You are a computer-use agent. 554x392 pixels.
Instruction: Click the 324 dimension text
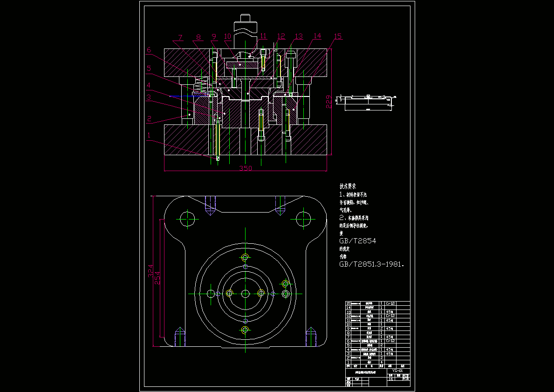tap(150, 271)
